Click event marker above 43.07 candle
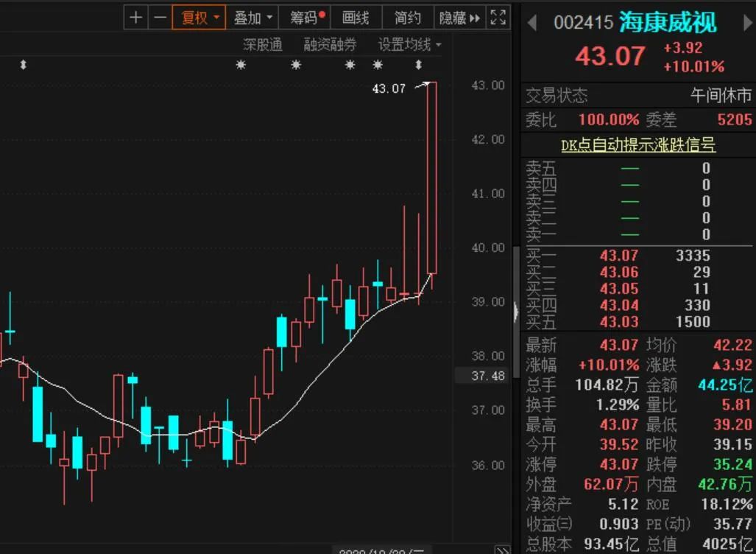 tap(419, 65)
